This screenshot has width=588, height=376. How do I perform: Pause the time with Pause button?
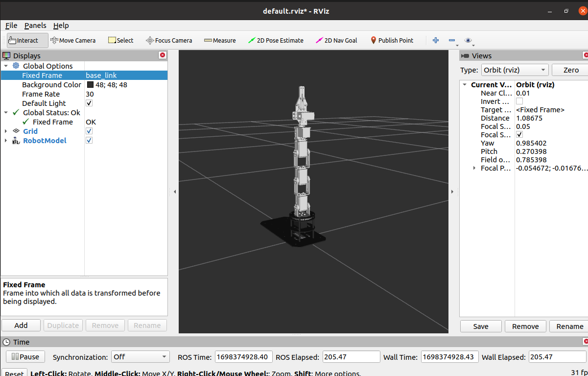click(25, 357)
